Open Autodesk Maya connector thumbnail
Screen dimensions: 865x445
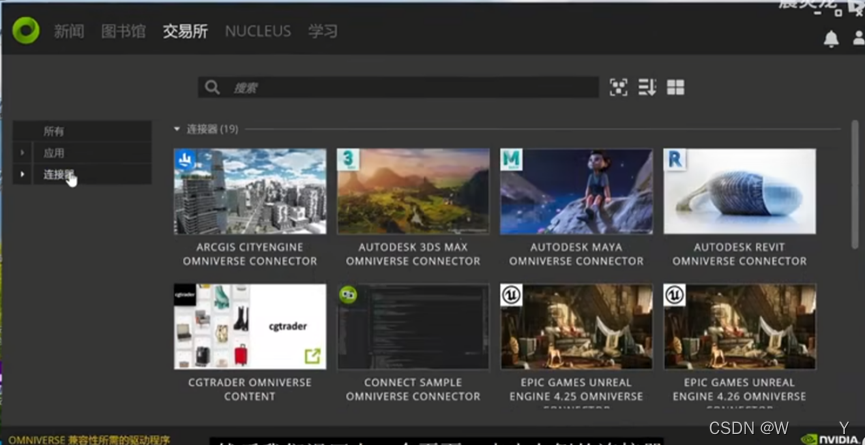(576, 191)
